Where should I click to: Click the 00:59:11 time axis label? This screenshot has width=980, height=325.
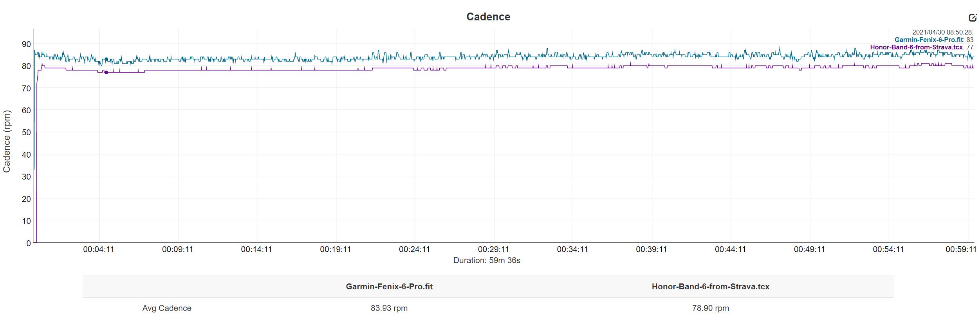(961, 249)
